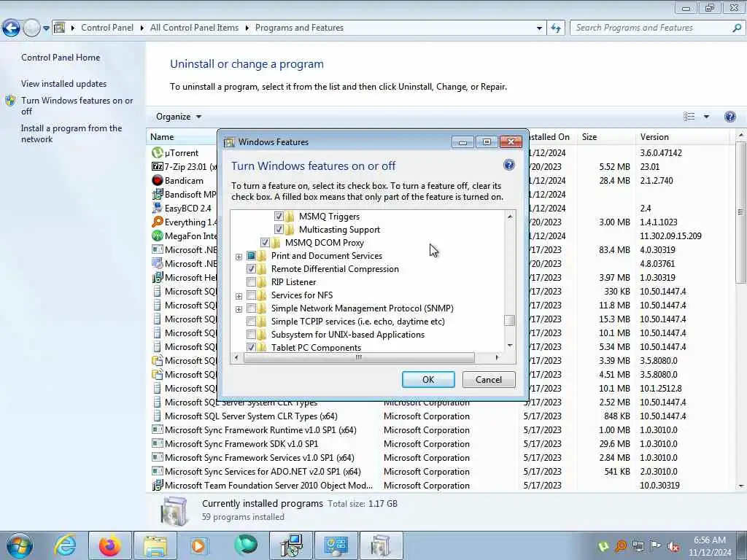Click the shield icon beside Windows features link

pos(10,101)
